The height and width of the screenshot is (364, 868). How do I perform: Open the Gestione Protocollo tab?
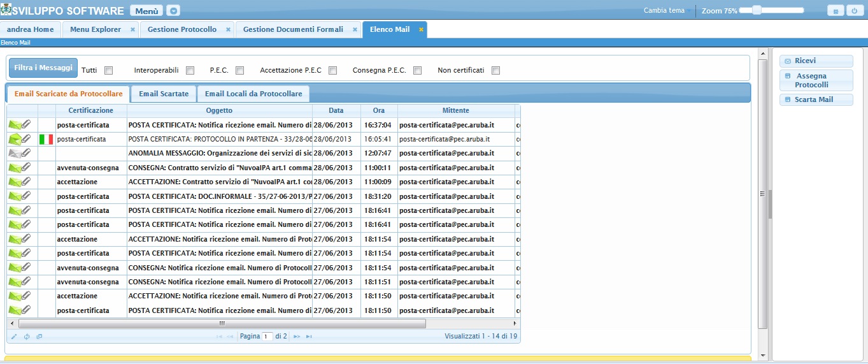coord(182,29)
